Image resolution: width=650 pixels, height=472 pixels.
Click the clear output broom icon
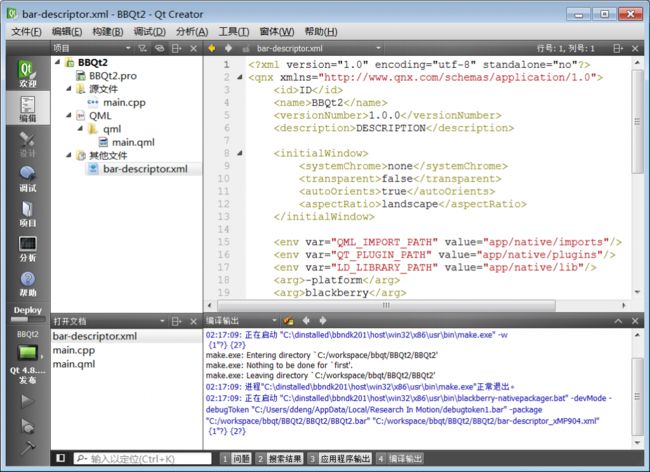tap(289, 320)
